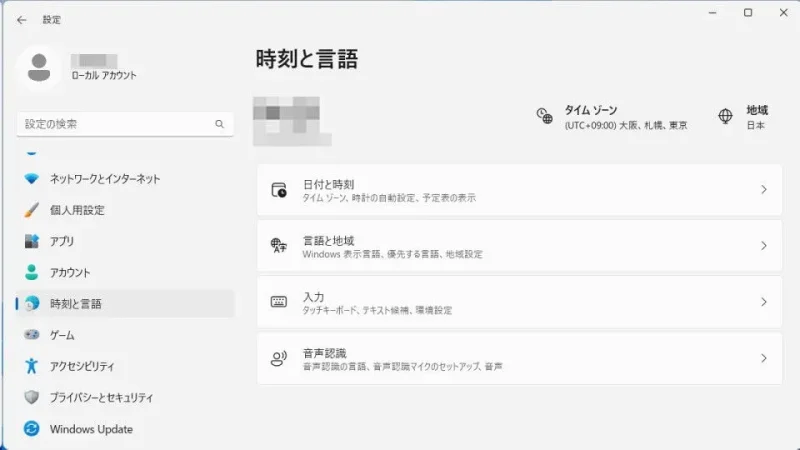The width and height of the screenshot is (800, 450).
Task: Expand 日付と時刻 using its chevron
Action: pos(763,190)
